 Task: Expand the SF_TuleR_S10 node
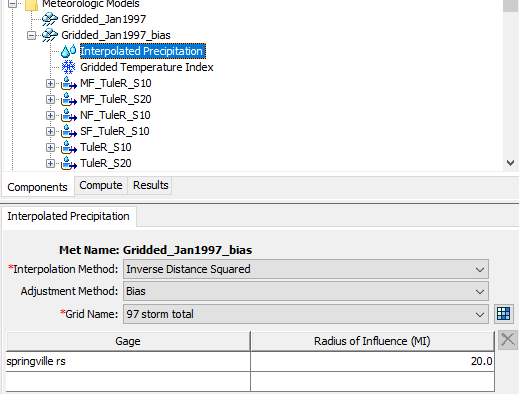coord(50,131)
